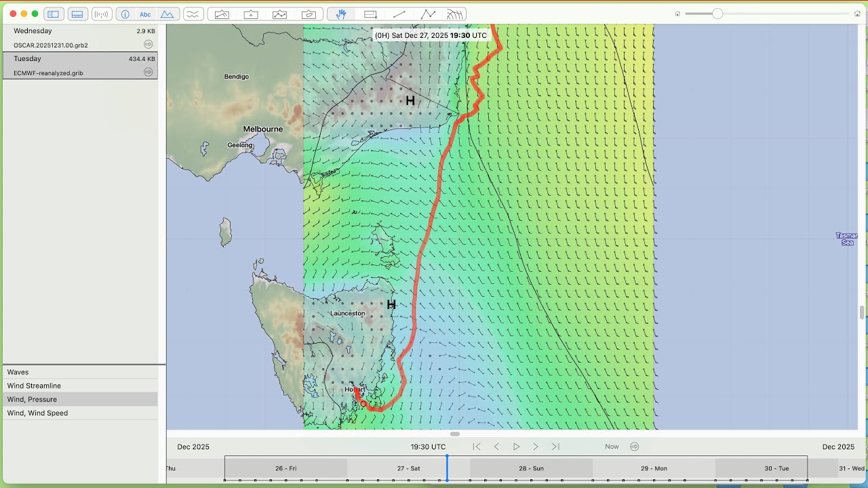This screenshot has width=868, height=488.
Task: Click the Sat Dec 27 19:30 UTC tooltip
Action: coord(431,35)
